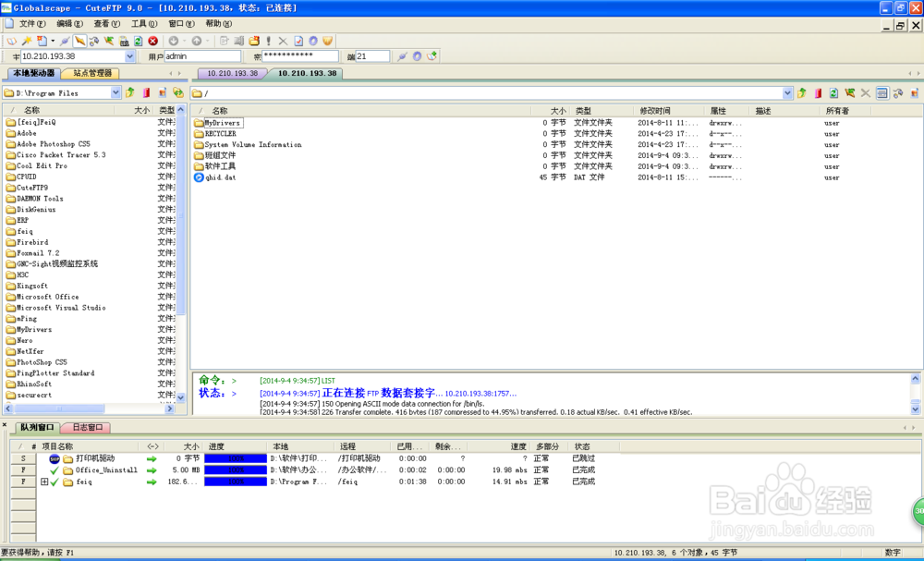Open the dropdown arrow beside upload icon
This screenshot has height=561, width=924.
(207, 42)
